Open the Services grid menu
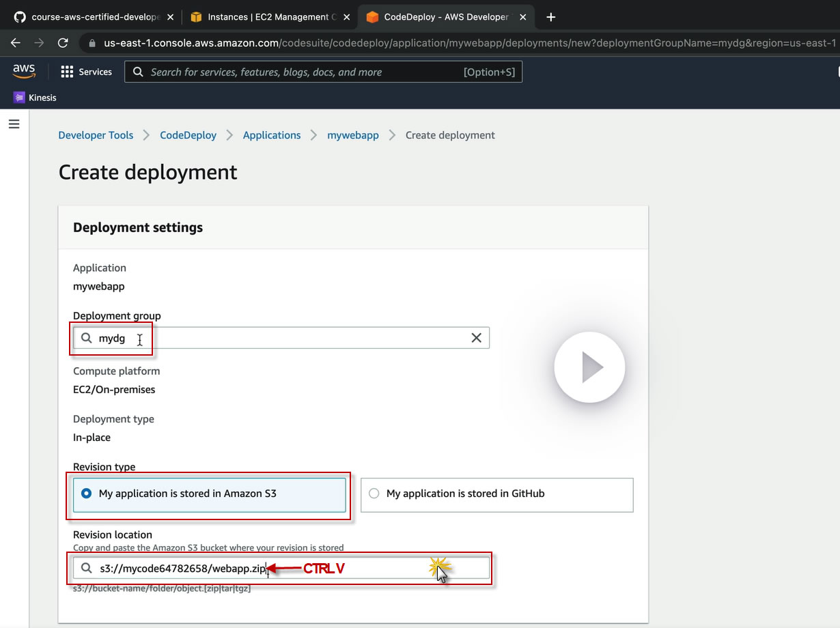The image size is (840, 628). pos(86,72)
